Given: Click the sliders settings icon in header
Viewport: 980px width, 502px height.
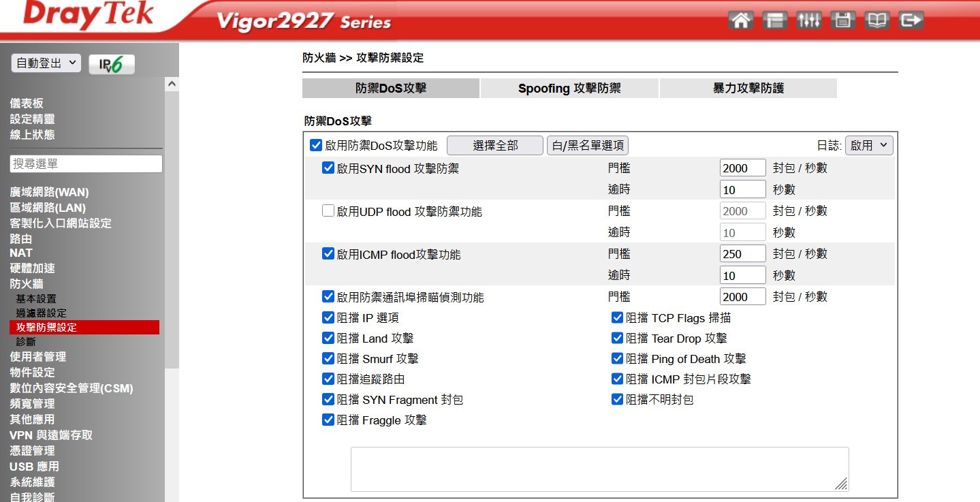Looking at the screenshot, I should click(808, 20).
